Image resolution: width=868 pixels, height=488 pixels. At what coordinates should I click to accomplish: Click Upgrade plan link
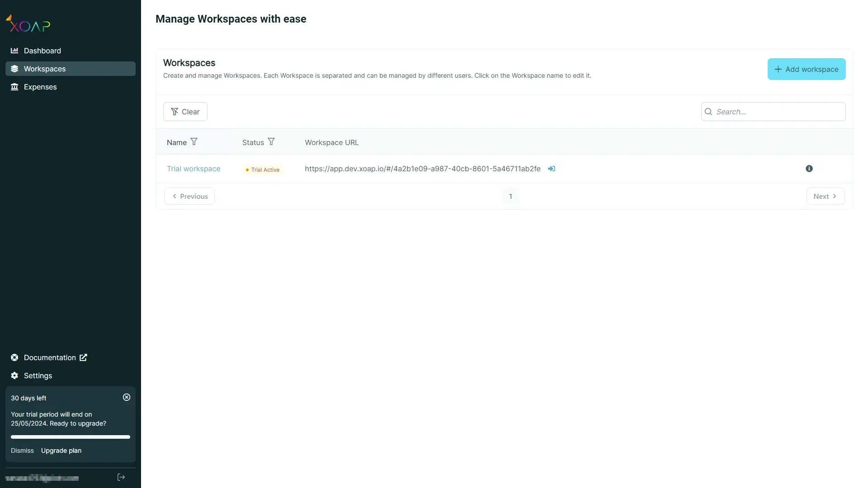click(x=61, y=450)
